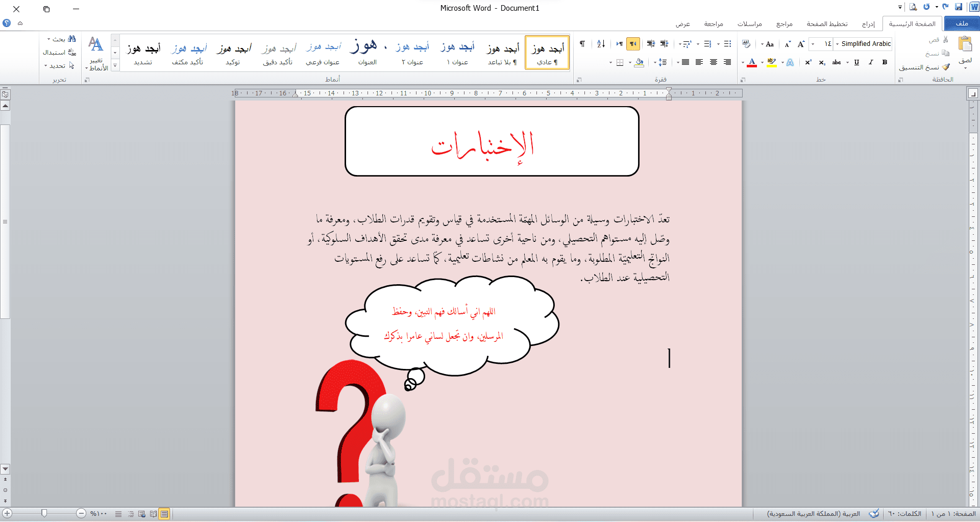Zoom in with the plus button
The width and height of the screenshot is (980, 522).
7,513
